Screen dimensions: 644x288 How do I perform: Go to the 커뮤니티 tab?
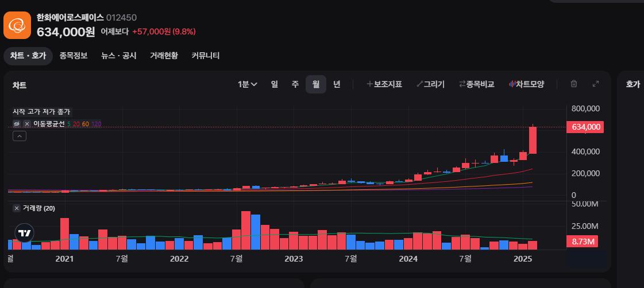tap(206, 56)
